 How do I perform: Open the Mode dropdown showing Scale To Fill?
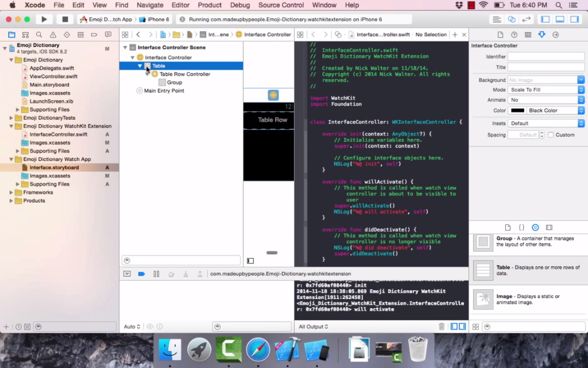[x=546, y=90]
